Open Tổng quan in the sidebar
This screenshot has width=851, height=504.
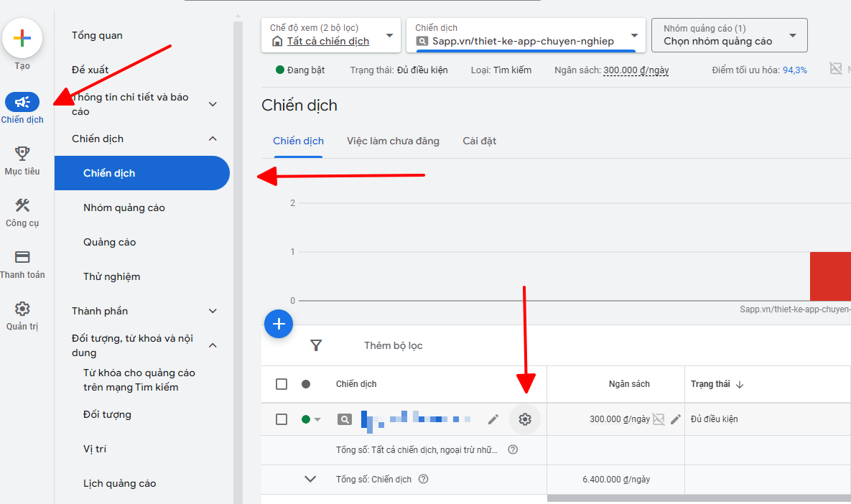point(97,35)
